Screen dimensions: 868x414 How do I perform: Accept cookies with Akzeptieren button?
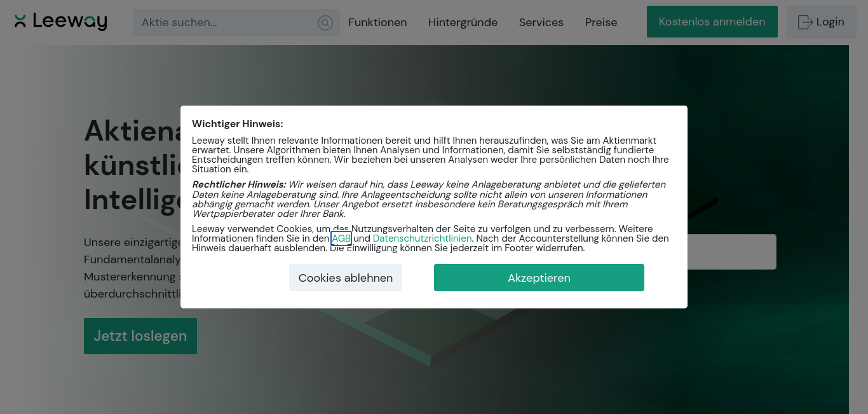539,278
